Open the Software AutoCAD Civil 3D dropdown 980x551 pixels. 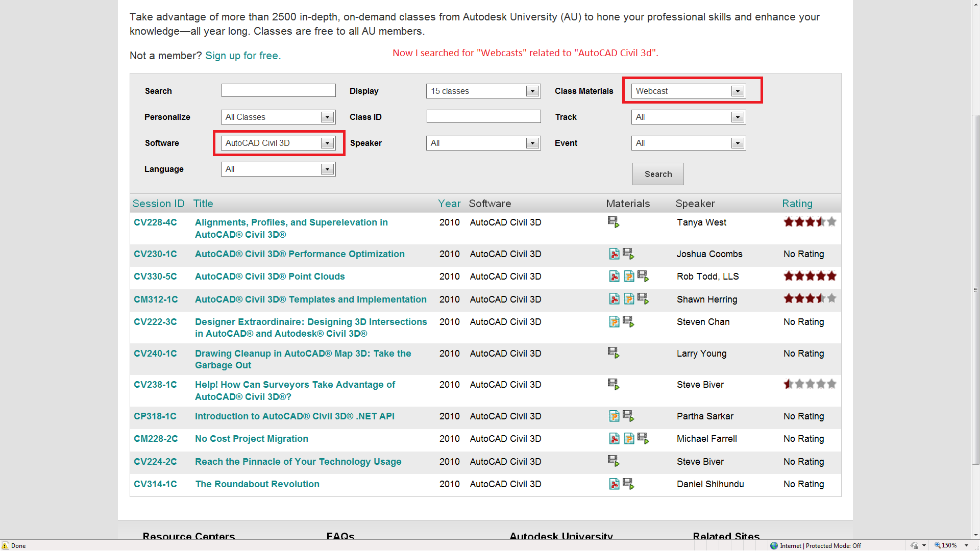pyautogui.click(x=278, y=143)
